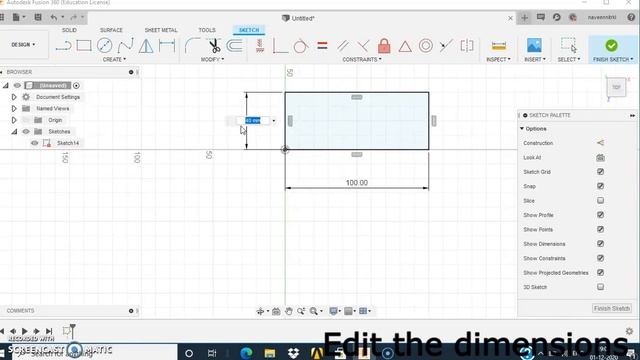Screen dimensions: 640x360
Task: Apply Symmetry constraint
Action: [x=467, y=45]
